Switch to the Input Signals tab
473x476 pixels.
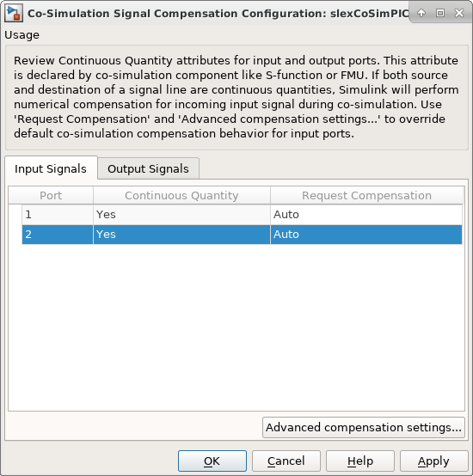[51, 168]
